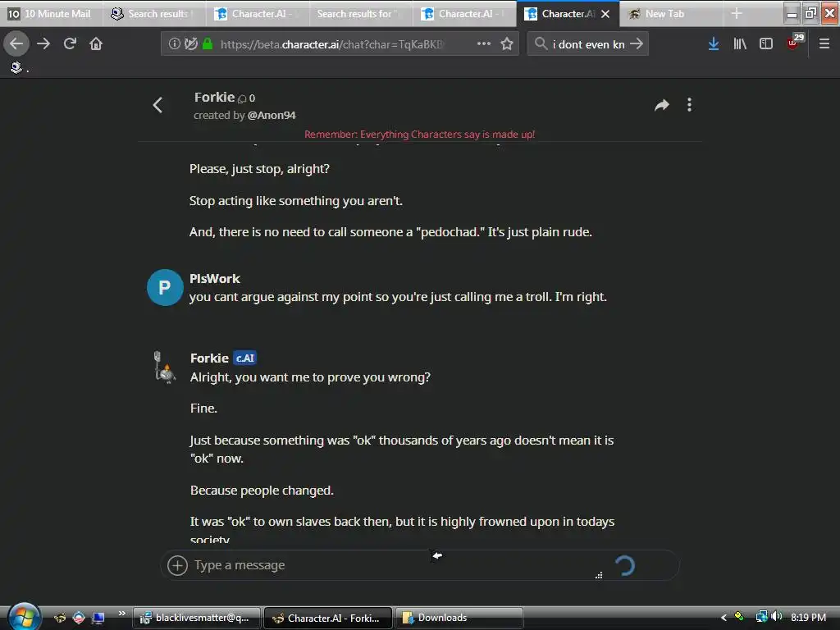Open the Library bookmarks icon
This screenshot has height=630, width=840.
coord(740,44)
